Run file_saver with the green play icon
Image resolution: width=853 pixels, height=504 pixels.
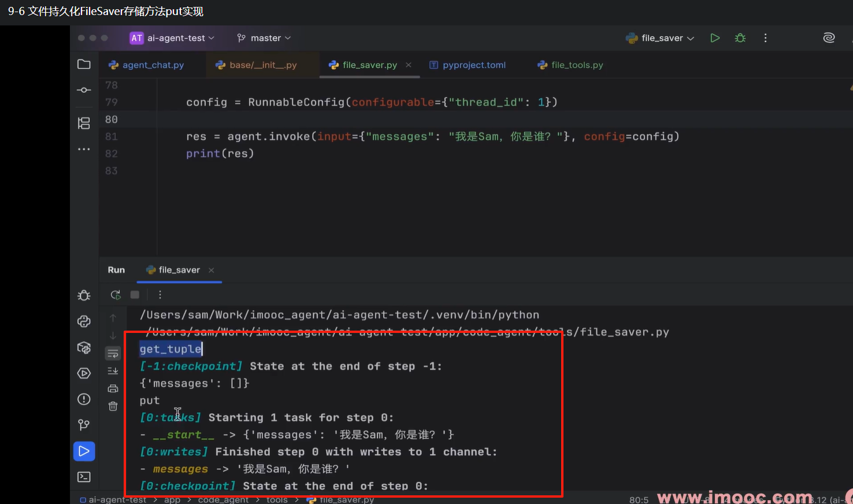(715, 38)
